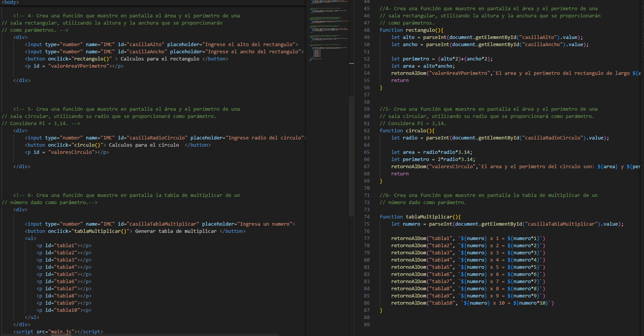This screenshot has width=644, height=336.
Task: Click line number 80 in the JS editor
Action: tap(367, 260)
